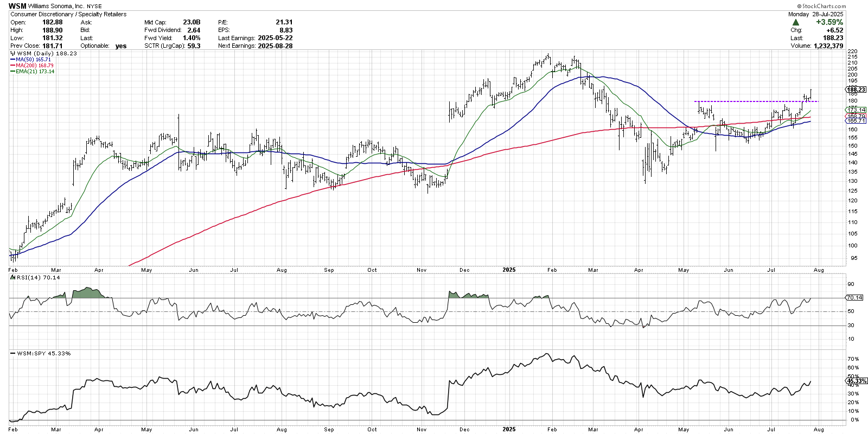This screenshot has width=868, height=434.
Task: Click the blue MA(50) legend line marker
Action: pyautogui.click(x=12, y=60)
